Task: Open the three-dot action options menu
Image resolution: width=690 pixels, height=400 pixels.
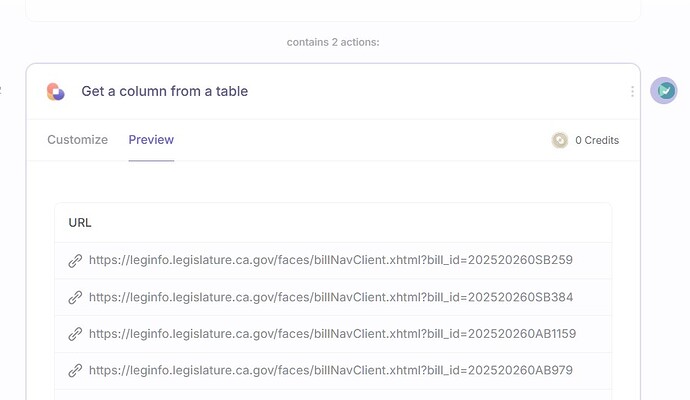Action: (x=632, y=91)
